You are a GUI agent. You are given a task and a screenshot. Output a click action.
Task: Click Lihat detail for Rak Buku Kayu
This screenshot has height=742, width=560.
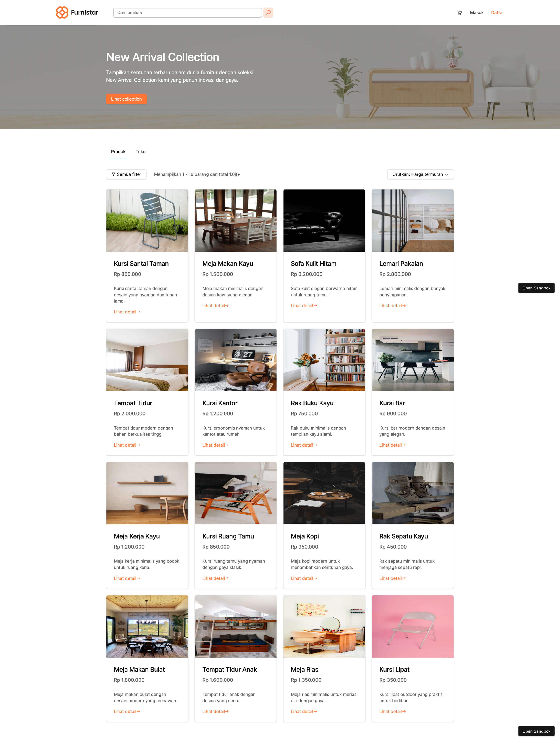(304, 445)
